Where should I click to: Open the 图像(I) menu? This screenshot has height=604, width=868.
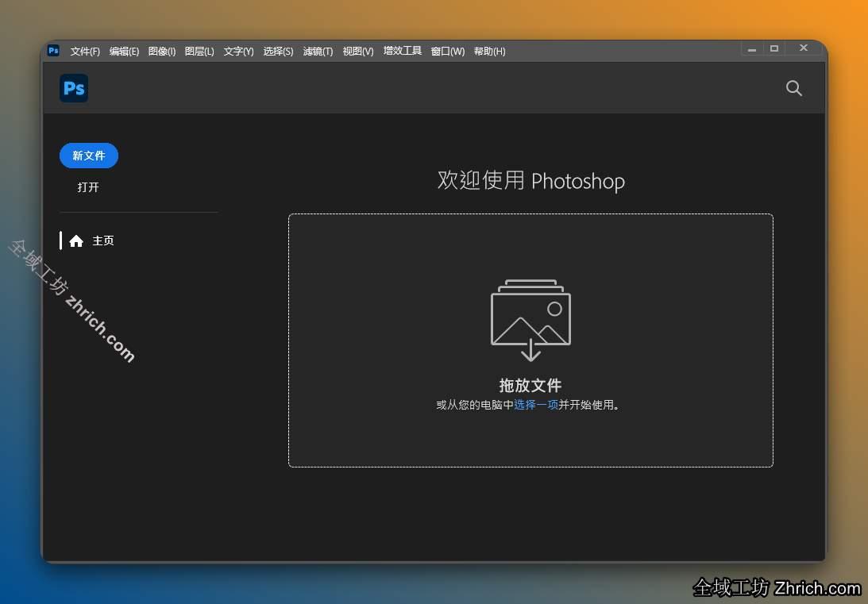coord(162,51)
